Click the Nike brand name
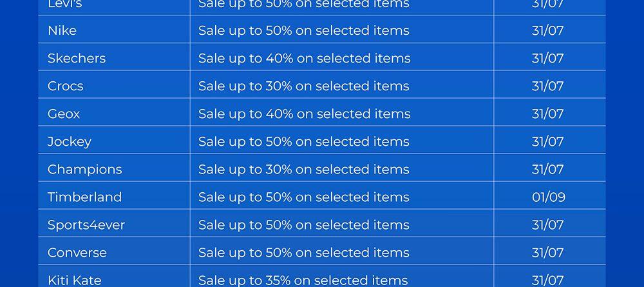 pyautogui.click(x=62, y=30)
